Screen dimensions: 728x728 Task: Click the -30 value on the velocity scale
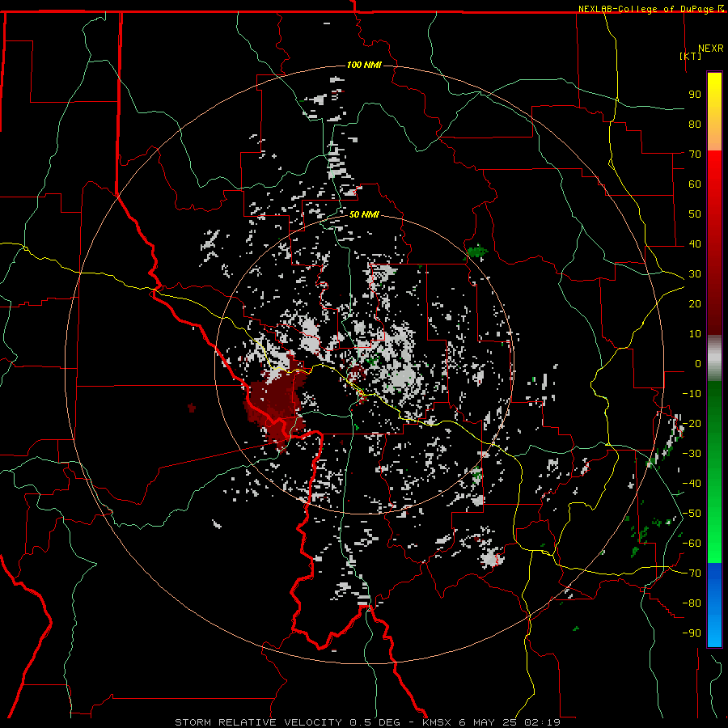click(x=692, y=454)
